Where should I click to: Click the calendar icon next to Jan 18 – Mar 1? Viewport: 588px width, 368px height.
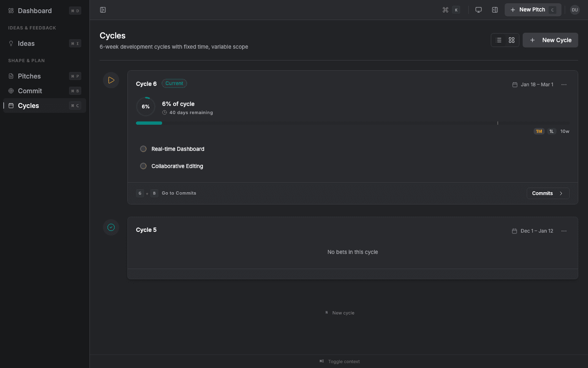click(514, 84)
